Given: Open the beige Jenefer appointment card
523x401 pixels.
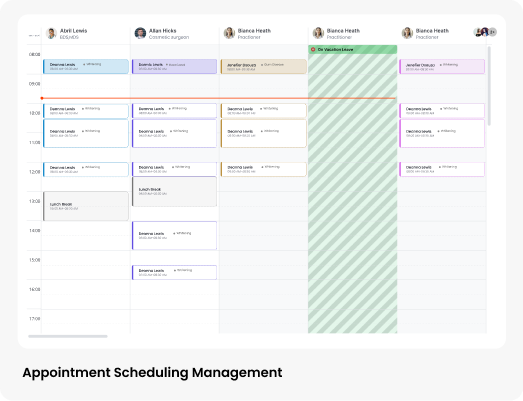Looking at the screenshot, I should coord(264,66).
